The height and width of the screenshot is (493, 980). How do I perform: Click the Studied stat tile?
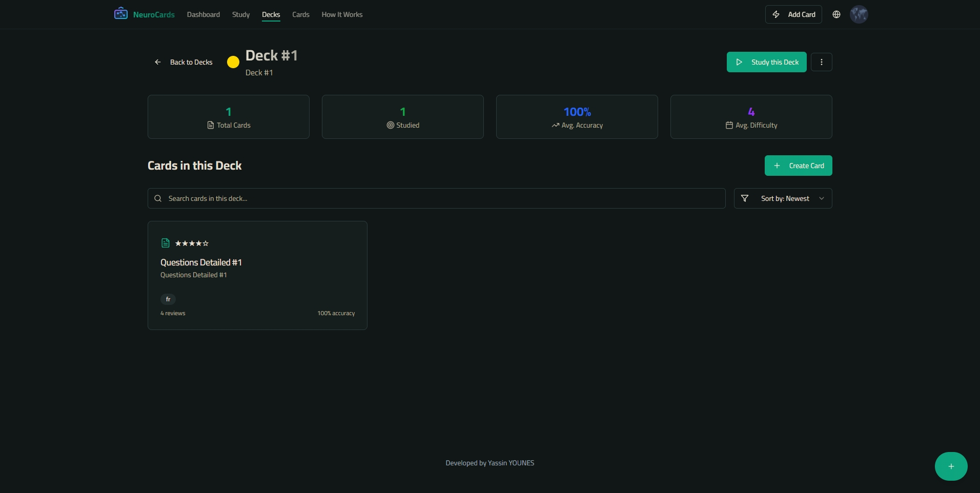[x=403, y=117]
